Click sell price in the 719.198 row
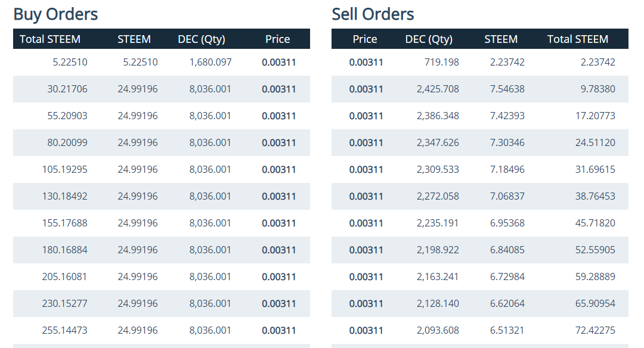This screenshot has height=348, width=644. click(366, 63)
